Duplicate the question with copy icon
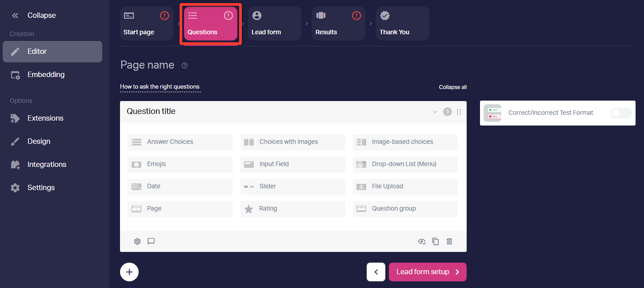Screen dimensions: 644x288 [436, 241]
